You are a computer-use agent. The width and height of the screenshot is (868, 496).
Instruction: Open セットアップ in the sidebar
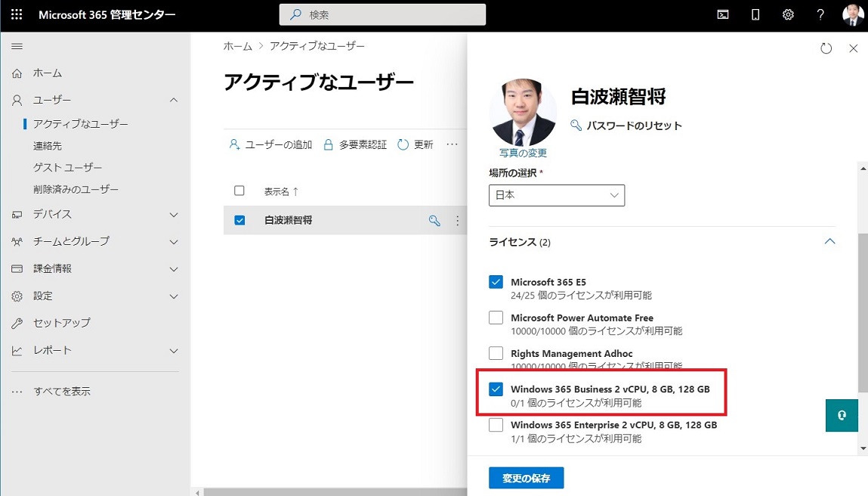(61, 323)
